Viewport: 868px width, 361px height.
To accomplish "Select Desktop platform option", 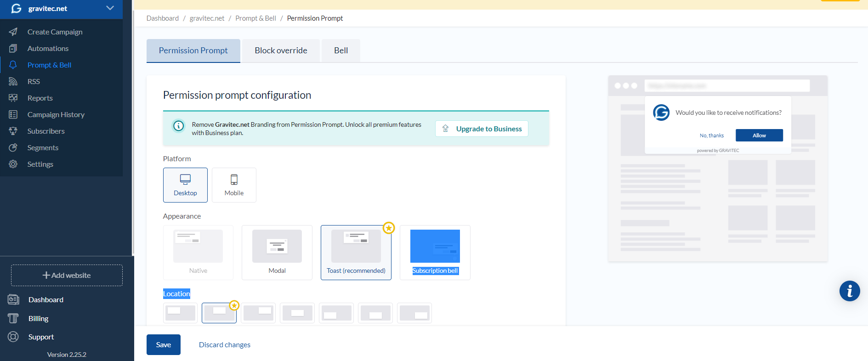I will click(185, 185).
